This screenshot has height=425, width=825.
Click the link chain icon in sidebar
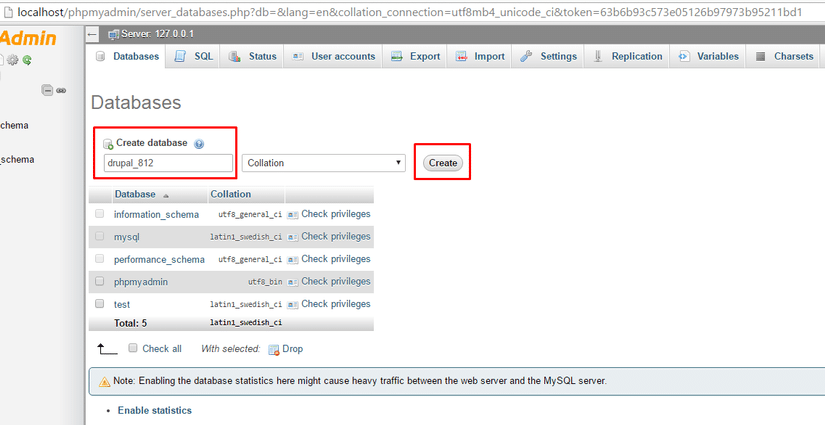pos(61,90)
